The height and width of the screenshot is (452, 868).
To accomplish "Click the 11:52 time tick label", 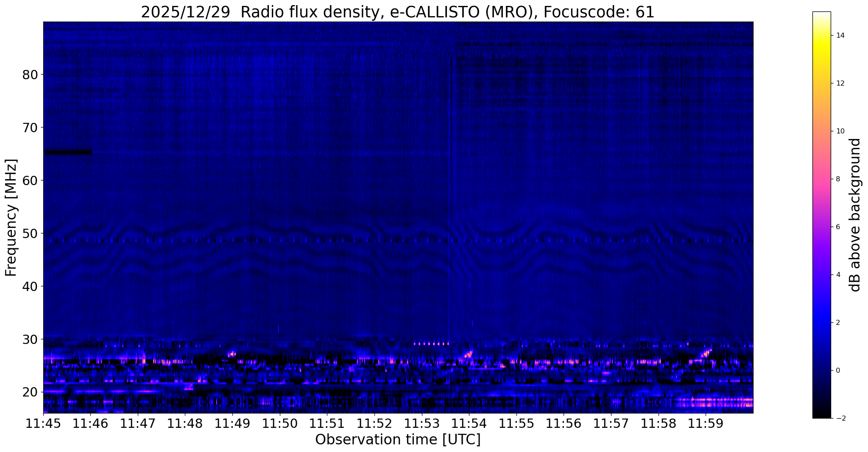I will tap(374, 423).
